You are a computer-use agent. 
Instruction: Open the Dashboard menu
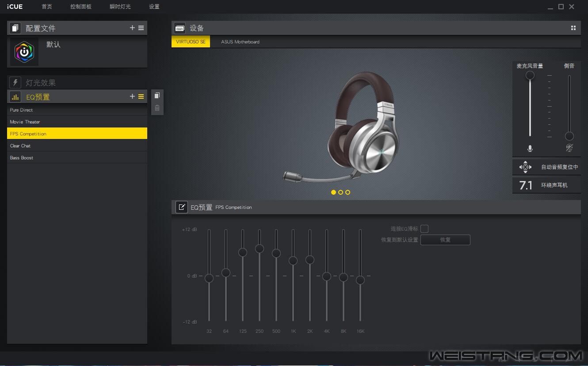pos(81,7)
